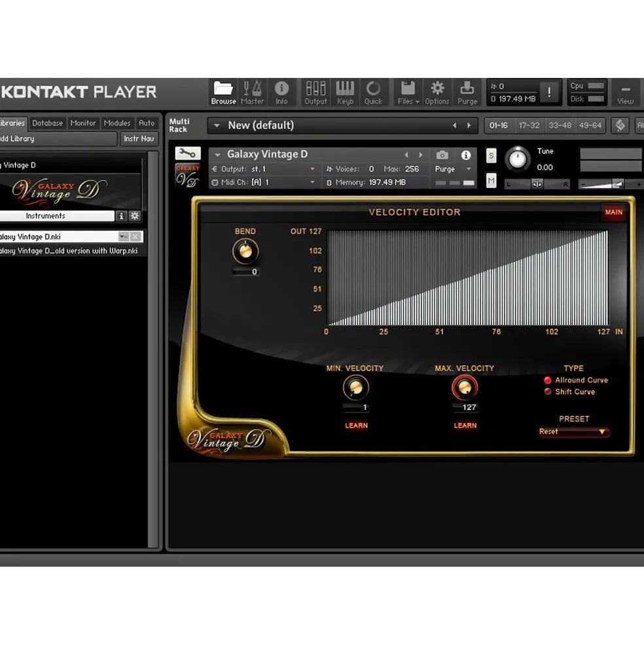
Task: Toggle Mute M button for instrument
Action: [x=491, y=181]
